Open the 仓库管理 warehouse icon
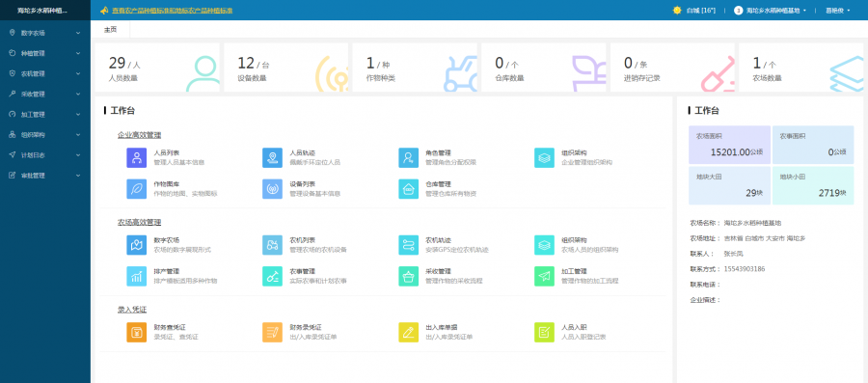 (409, 189)
